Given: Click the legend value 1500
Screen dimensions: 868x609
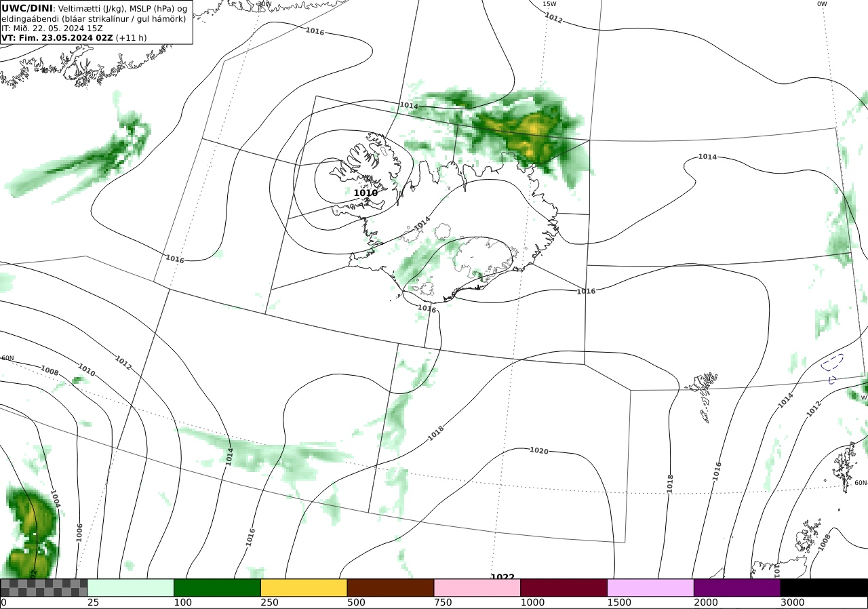Looking at the screenshot, I should click(618, 602).
